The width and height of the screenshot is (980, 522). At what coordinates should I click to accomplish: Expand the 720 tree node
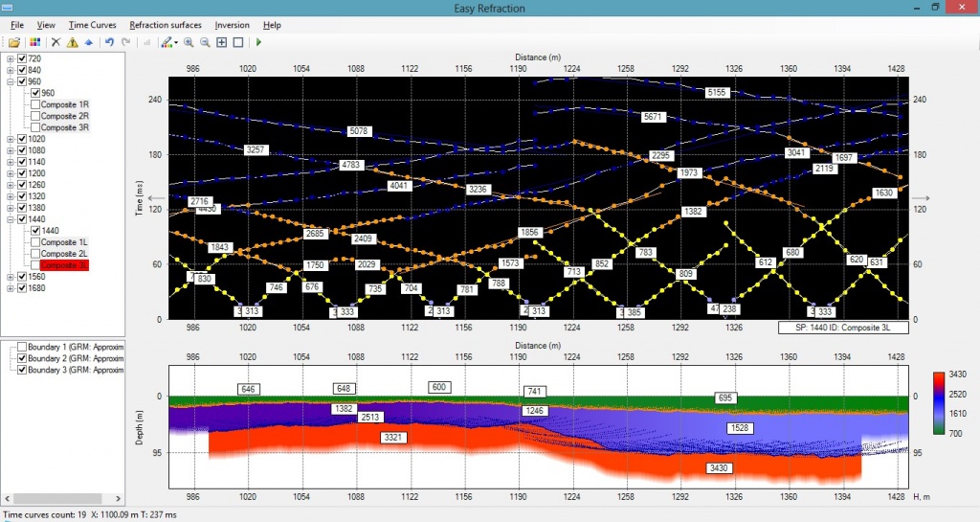(11, 58)
